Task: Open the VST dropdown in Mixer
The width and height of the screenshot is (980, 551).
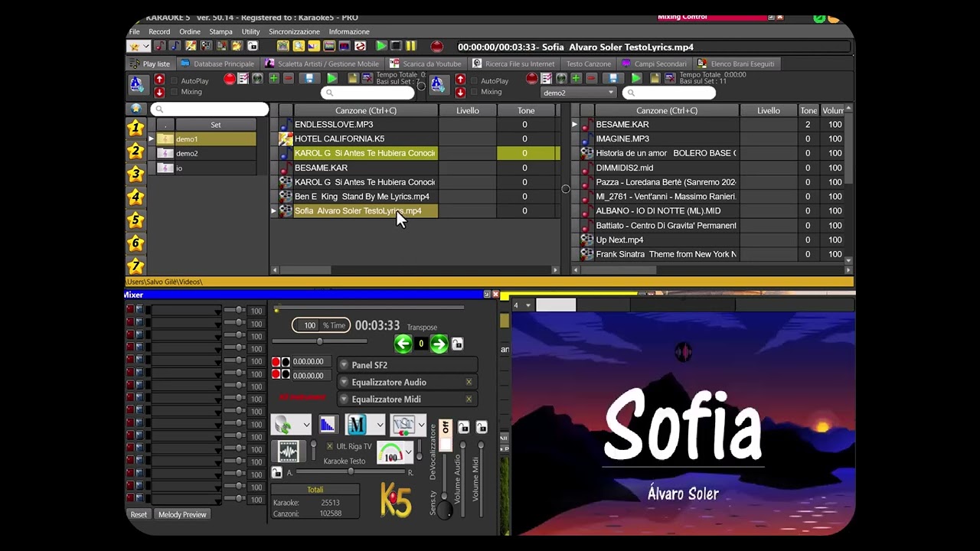Action: tap(421, 425)
